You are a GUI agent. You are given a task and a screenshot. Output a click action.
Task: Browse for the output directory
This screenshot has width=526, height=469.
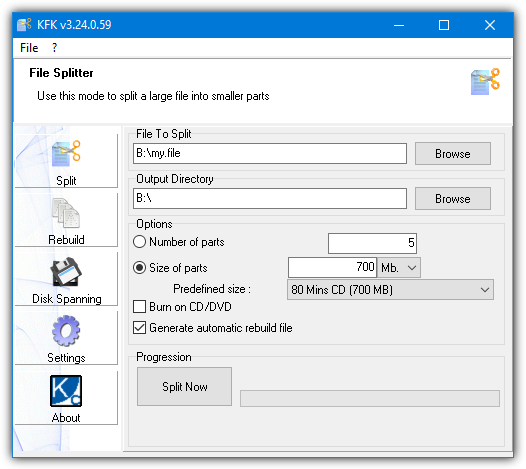[453, 199]
